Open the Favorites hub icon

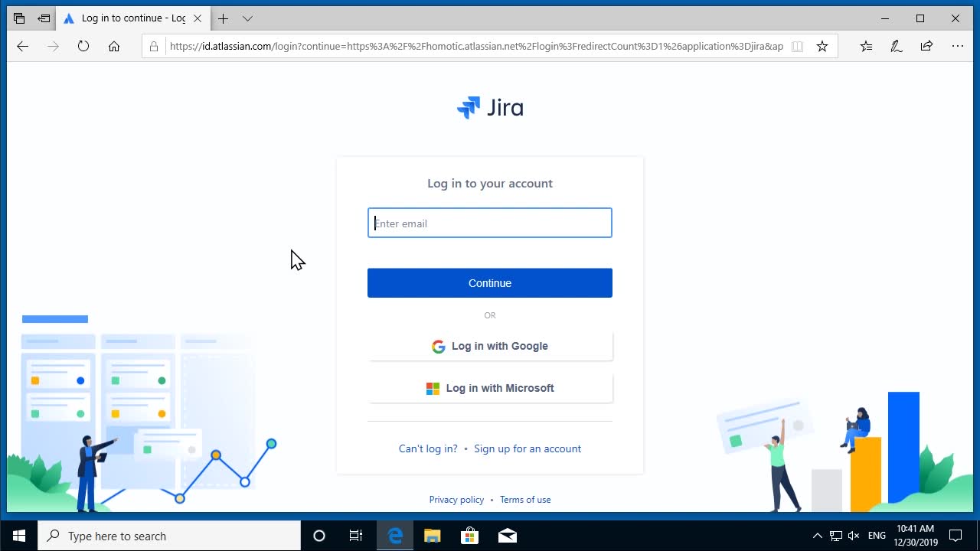click(866, 47)
